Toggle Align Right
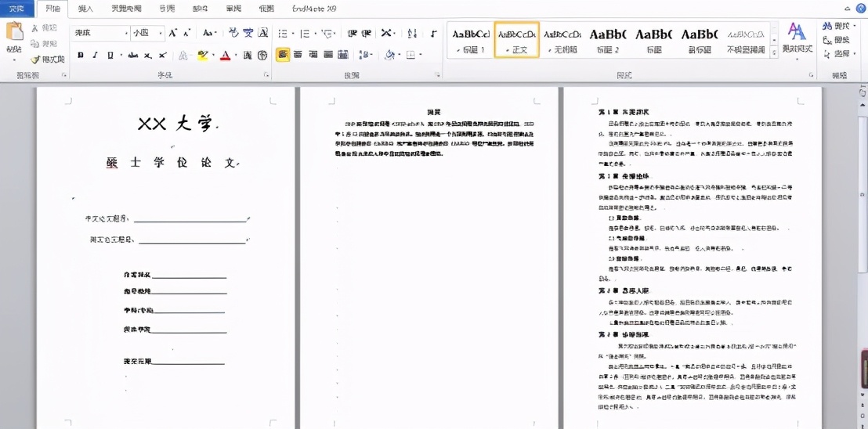 313,55
